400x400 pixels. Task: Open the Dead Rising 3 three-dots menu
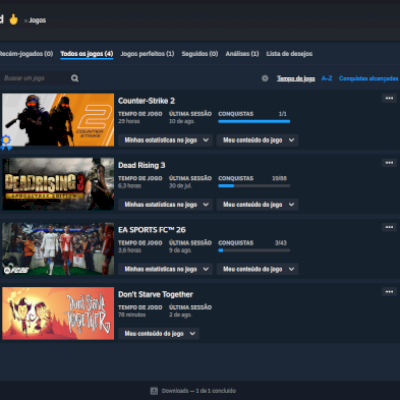coord(389,163)
